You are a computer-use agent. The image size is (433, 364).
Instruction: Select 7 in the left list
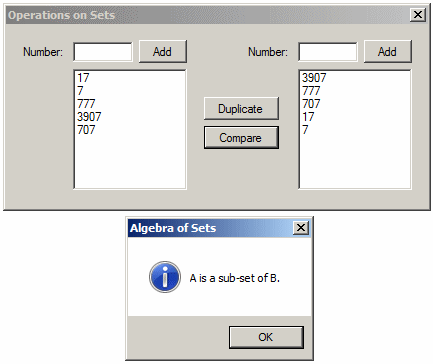coord(80,91)
